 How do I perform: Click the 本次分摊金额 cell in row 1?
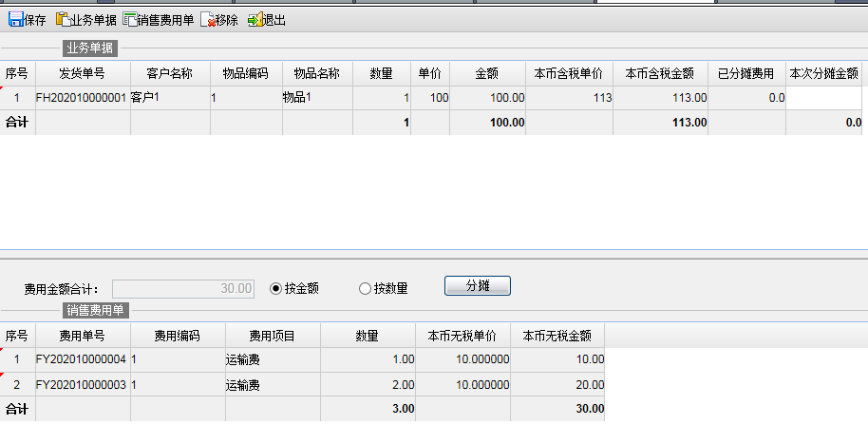[x=825, y=97]
